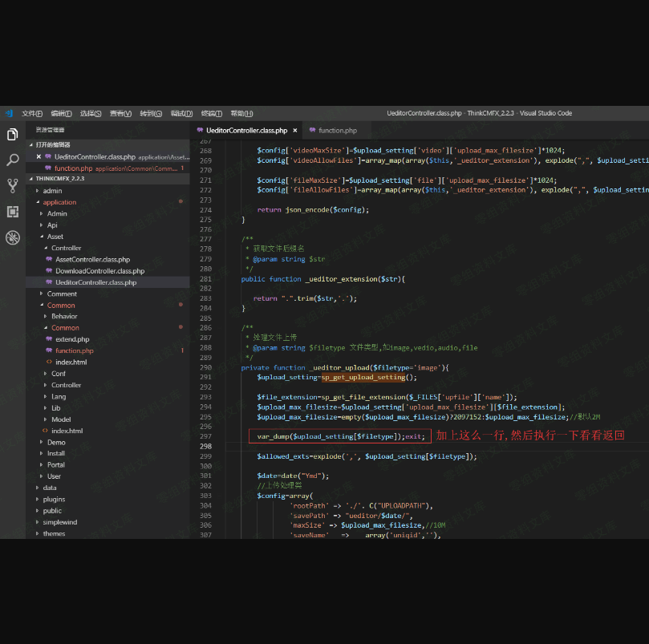Collapse the Asset folder

[55, 237]
